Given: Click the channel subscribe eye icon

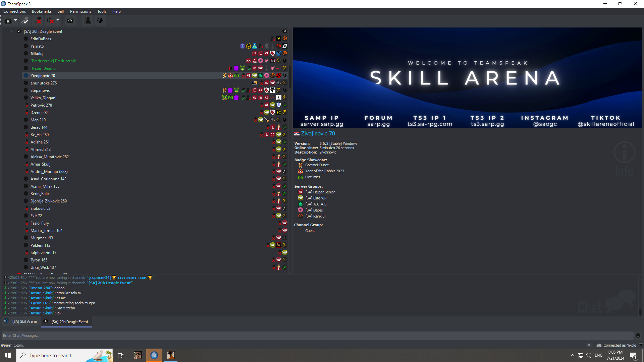Looking at the screenshot, I should (x=70, y=20).
